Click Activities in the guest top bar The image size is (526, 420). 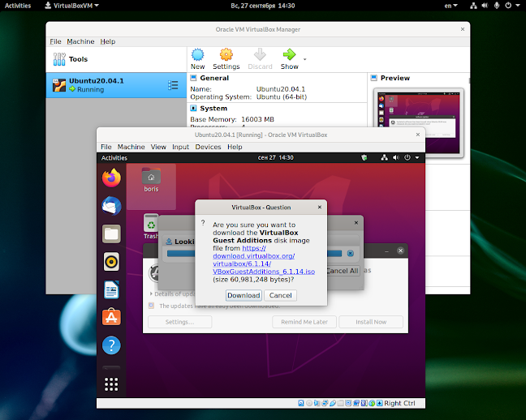[x=114, y=157]
